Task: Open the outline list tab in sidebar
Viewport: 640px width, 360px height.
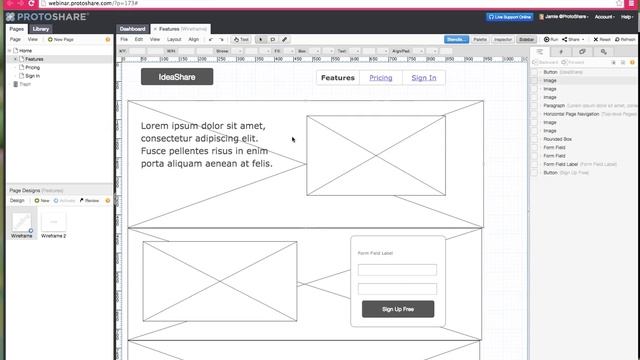Action: (x=540, y=52)
